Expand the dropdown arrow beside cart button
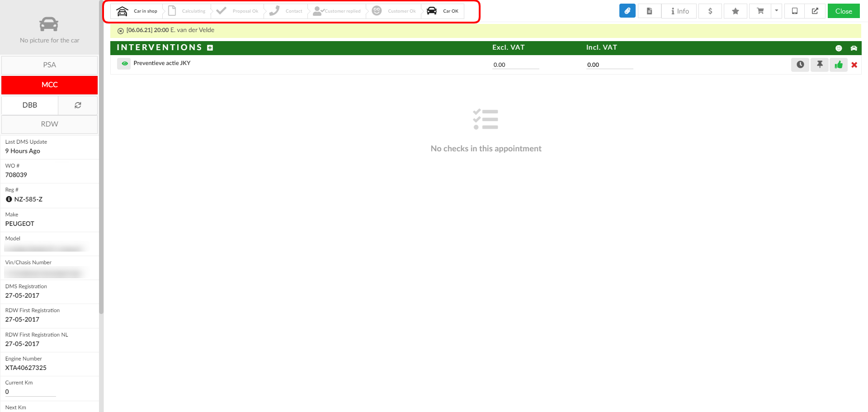This screenshot has width=868, height=412. (776, 11)
